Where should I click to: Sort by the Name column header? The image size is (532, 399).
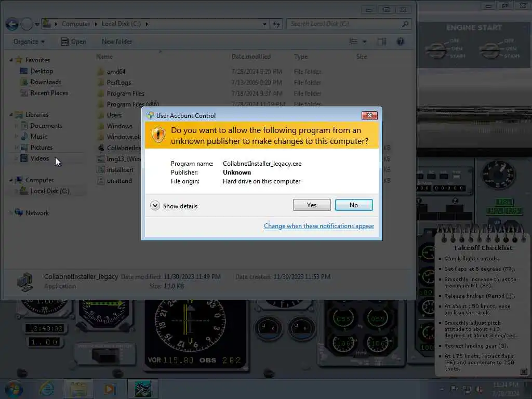pos(104,57)
